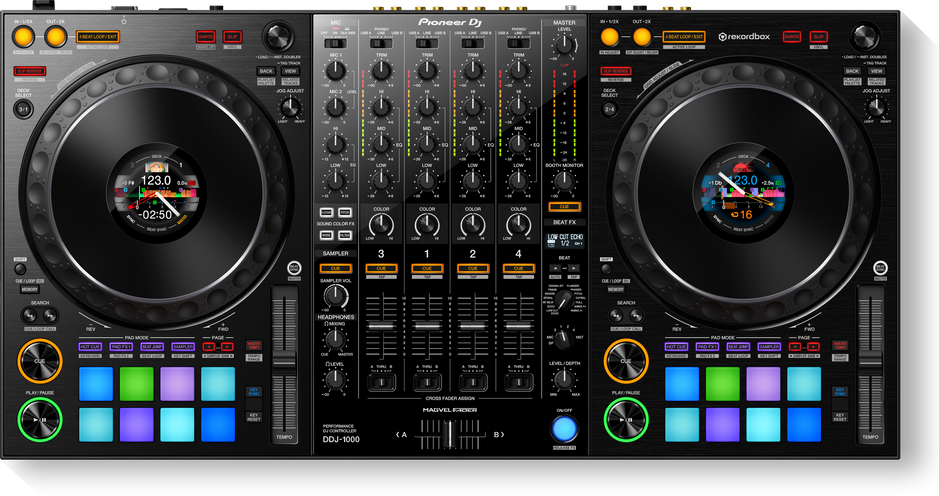
Task: Click the DECK SELECT 2/4 button
Action: (610, 110)
